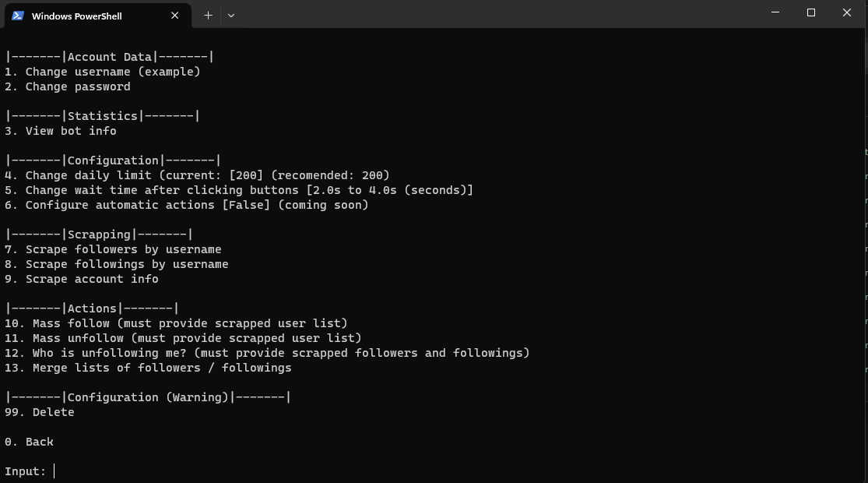Click '11. Mass unfollow' line

tap(183, 338)
